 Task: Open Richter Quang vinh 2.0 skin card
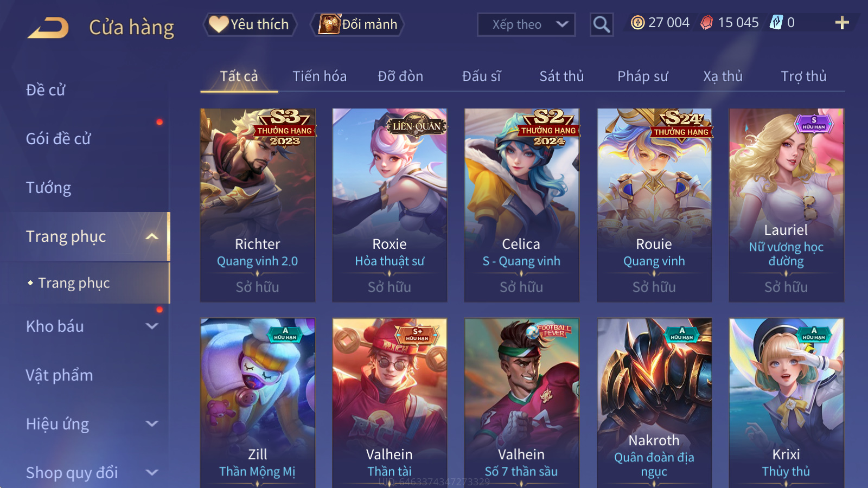pyautogui.click(x=258, y=205)
